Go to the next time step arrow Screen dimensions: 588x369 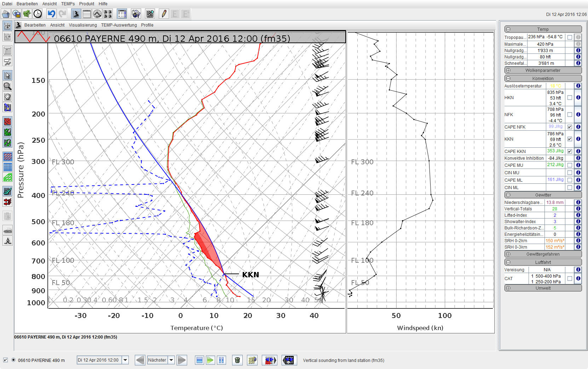[182, 360]
